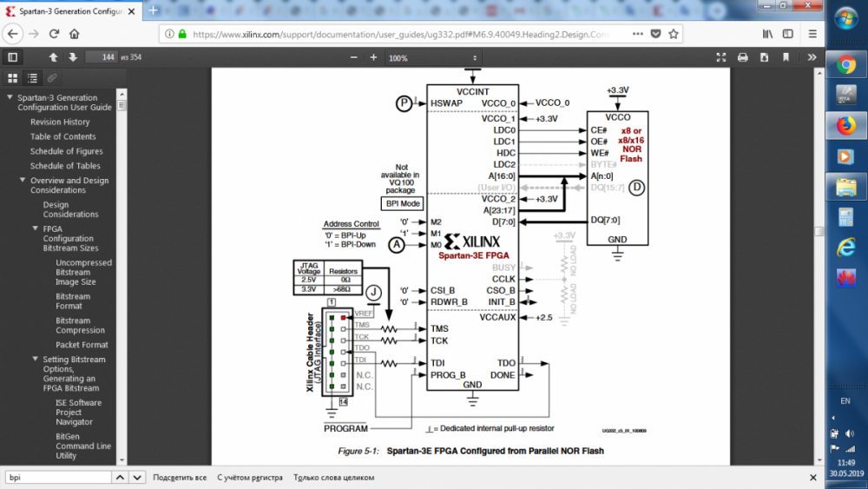Select the Spartan-3 Generation Configuration tab
This screenshot has width=868, height=489.
[x=71, y=11]
